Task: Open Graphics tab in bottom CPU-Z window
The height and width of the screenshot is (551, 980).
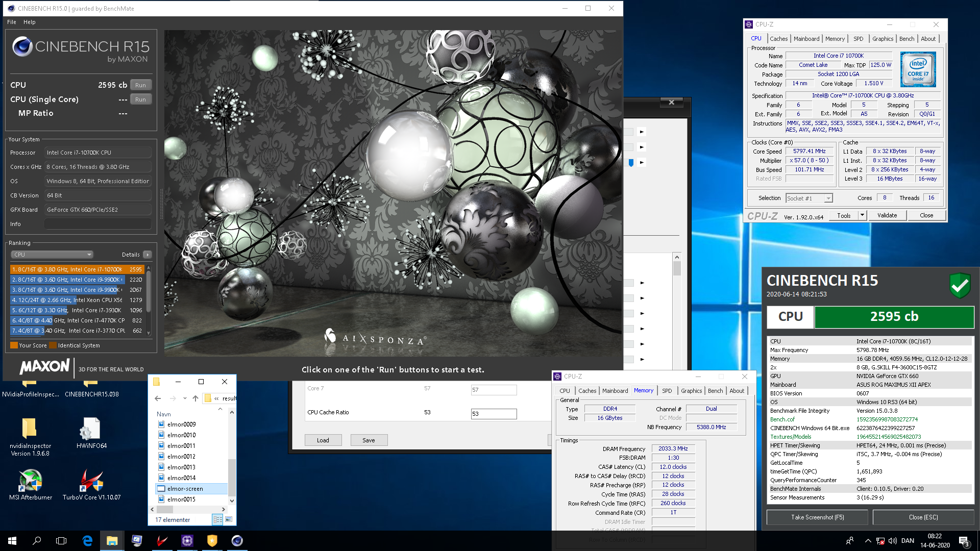Action: point(691,391)
